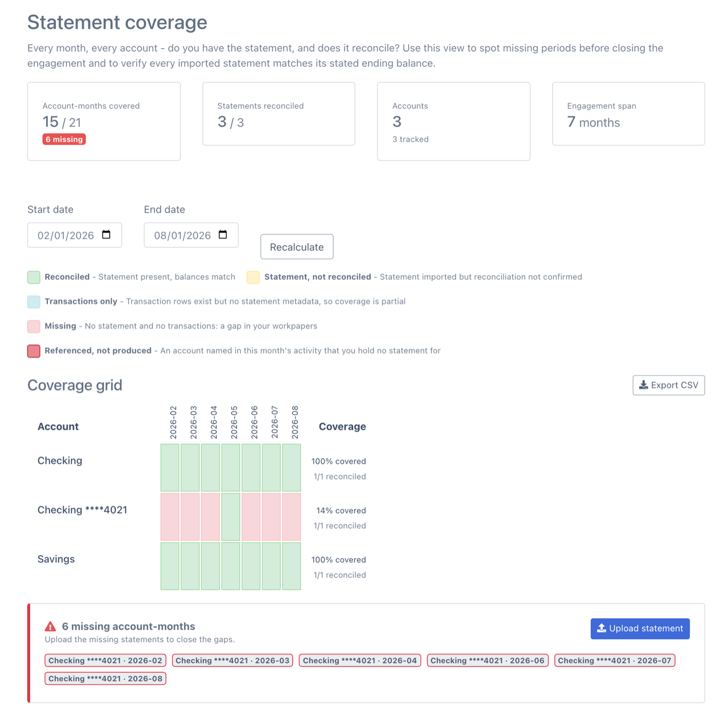The image size is (728, 706).
Task: Click the 2026-02 column header
Action: point(173,423)
